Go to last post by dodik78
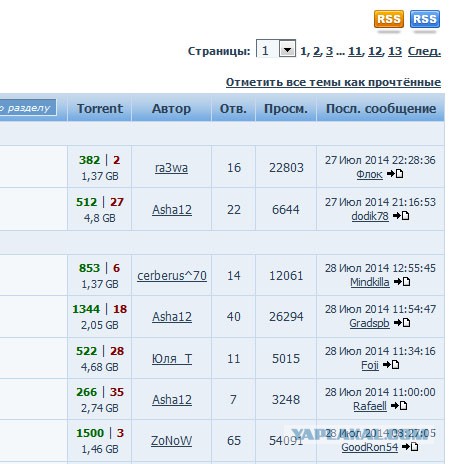 click(x=401, y=216)
